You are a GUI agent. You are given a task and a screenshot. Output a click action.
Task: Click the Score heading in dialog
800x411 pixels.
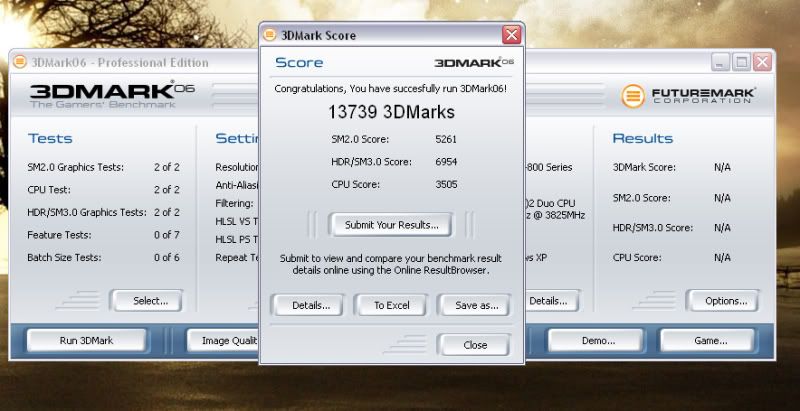pyautogui.click(x=299, y=63)
